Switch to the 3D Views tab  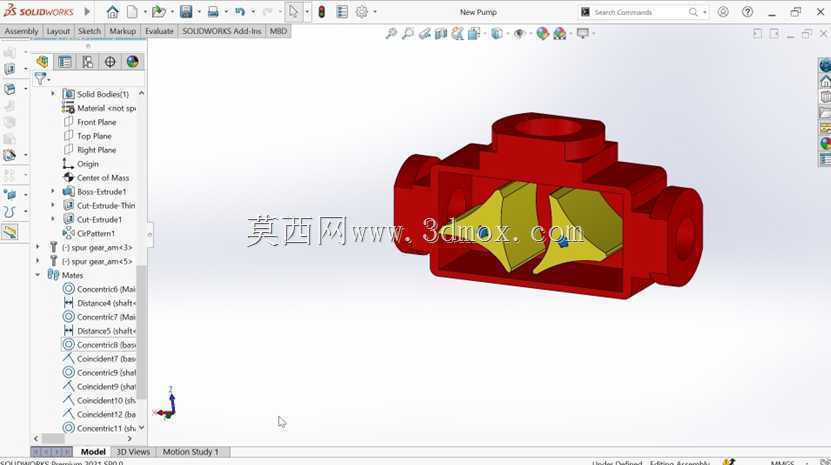coord(133,452)
